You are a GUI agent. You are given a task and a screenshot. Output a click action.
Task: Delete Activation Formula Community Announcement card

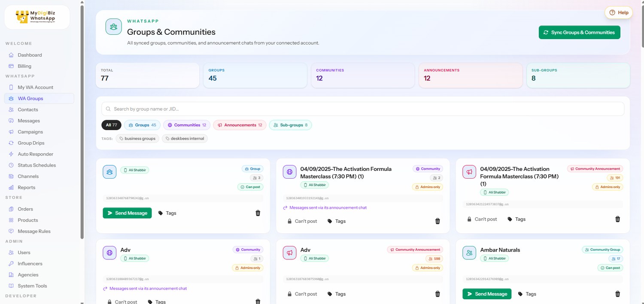pyautogui.click(x=618, y=219)
